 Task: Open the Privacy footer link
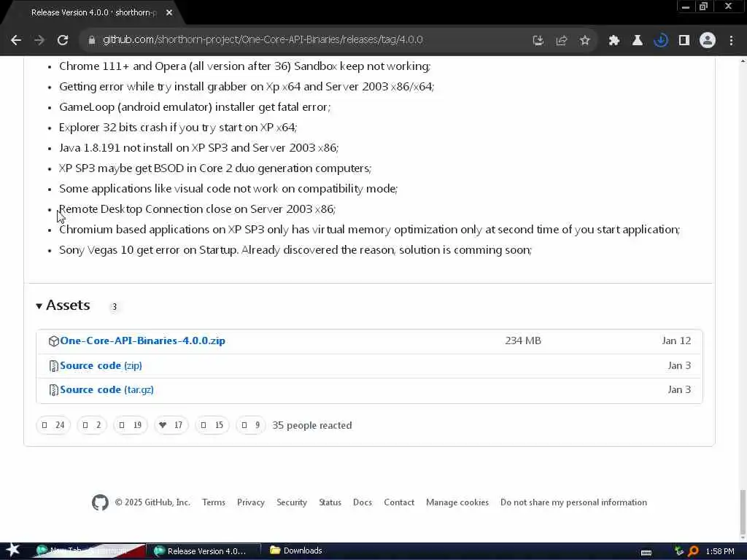click(x=251, y=502)
